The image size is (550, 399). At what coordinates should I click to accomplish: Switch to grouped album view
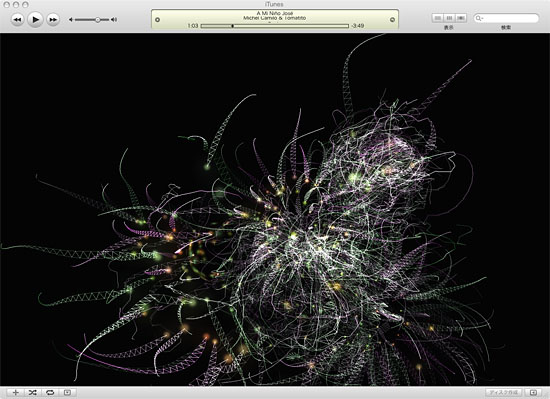[x=449, y=18]
